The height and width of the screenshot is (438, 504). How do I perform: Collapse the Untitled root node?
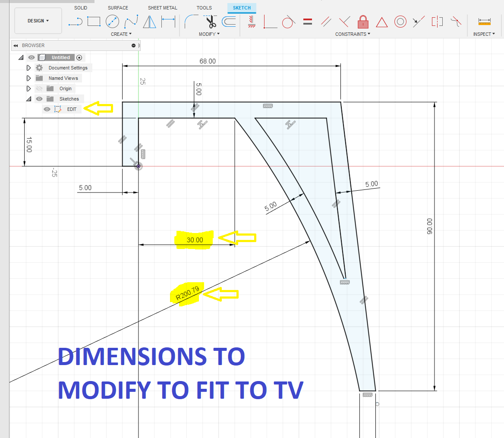[x=21, y=57]
